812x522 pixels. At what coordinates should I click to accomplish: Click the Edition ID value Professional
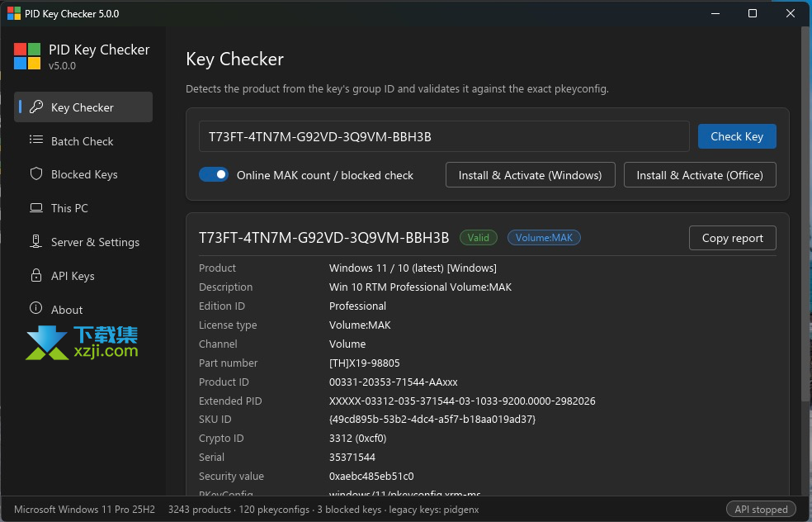(357, 306)
